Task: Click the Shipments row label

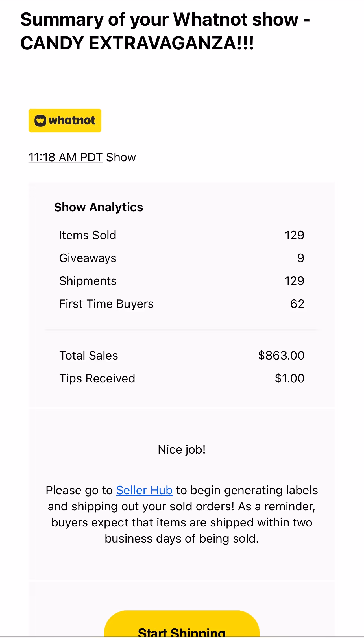Action: tap(88, 281)
